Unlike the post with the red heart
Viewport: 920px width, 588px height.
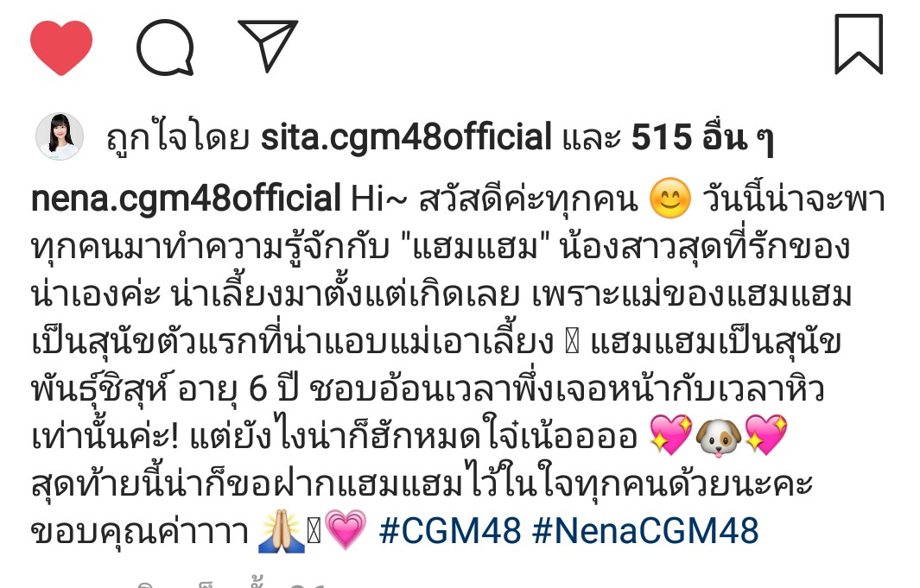pyautogui.click(x=61, y=47)
